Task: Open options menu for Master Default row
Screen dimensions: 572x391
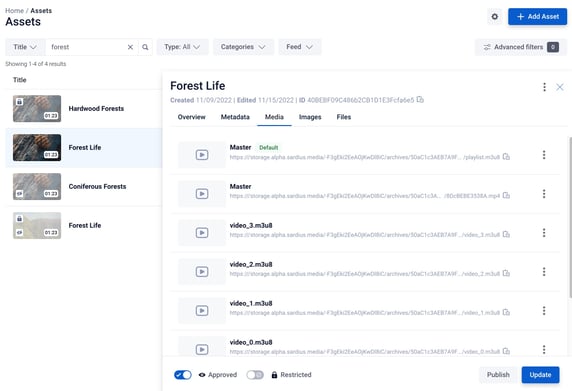Action: [x=544, y=155]
